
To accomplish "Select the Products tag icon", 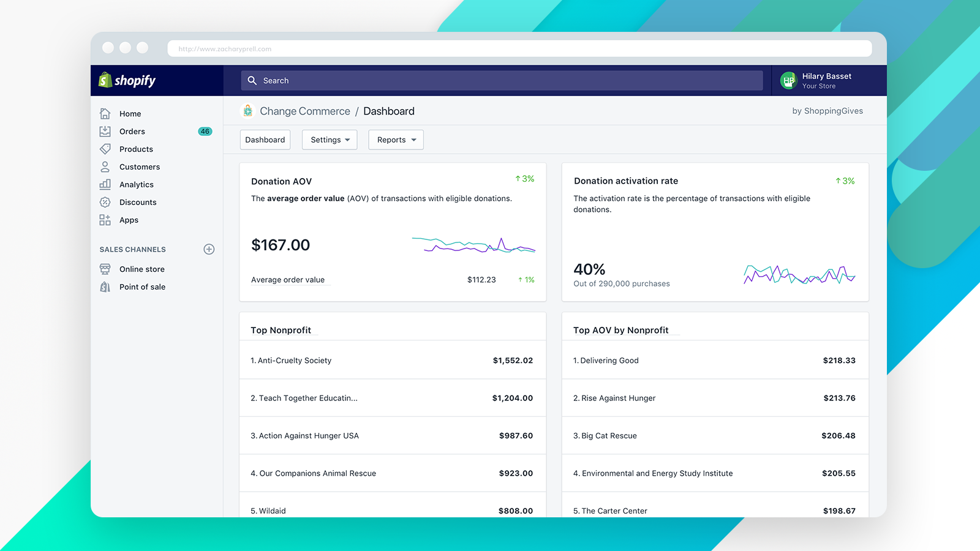I will click(105, 149).
